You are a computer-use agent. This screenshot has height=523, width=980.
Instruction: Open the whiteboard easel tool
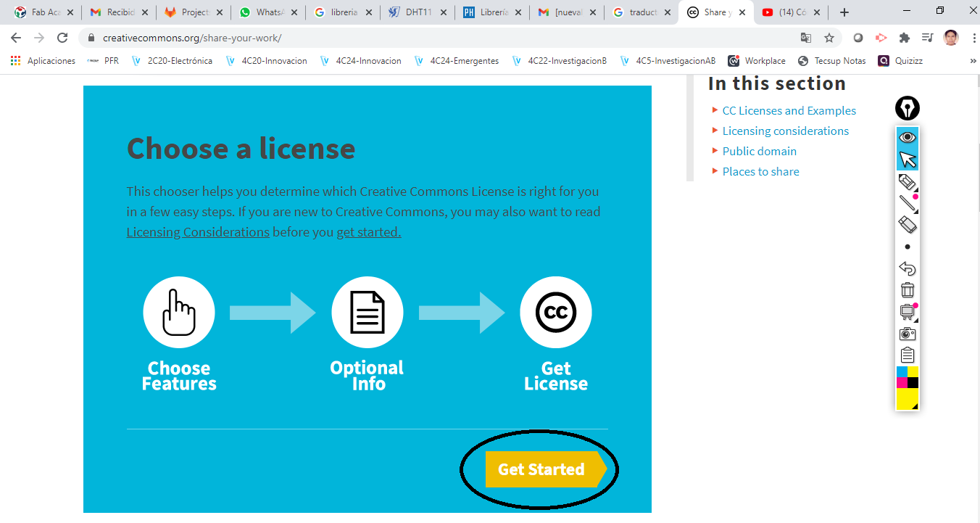908,312
